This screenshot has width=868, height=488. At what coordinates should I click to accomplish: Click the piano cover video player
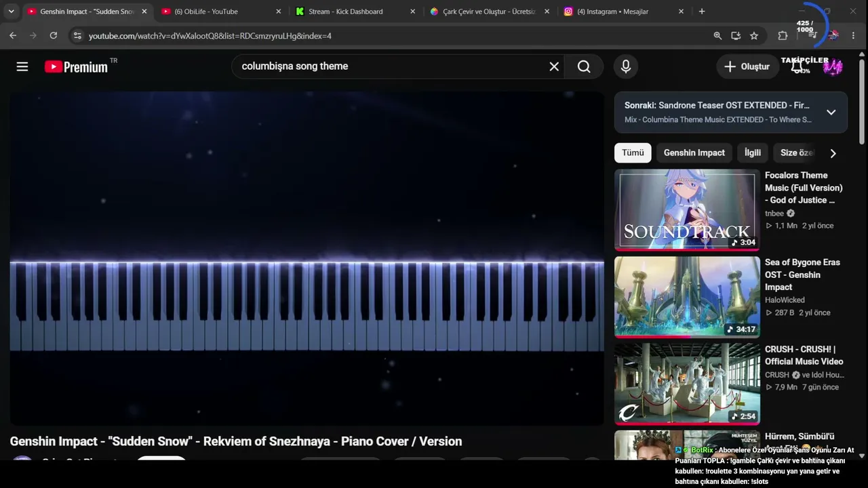tap(307, 258)
